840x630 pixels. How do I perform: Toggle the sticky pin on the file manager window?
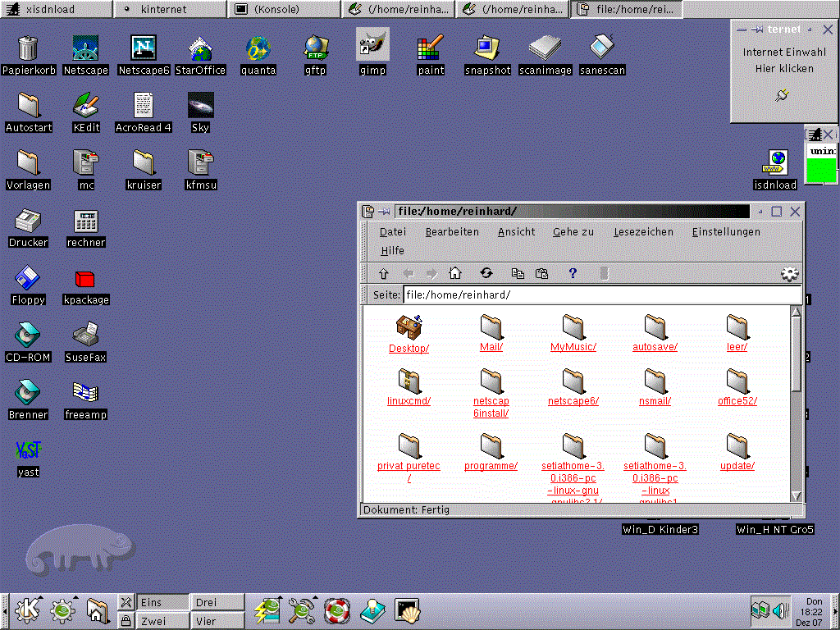384,212
